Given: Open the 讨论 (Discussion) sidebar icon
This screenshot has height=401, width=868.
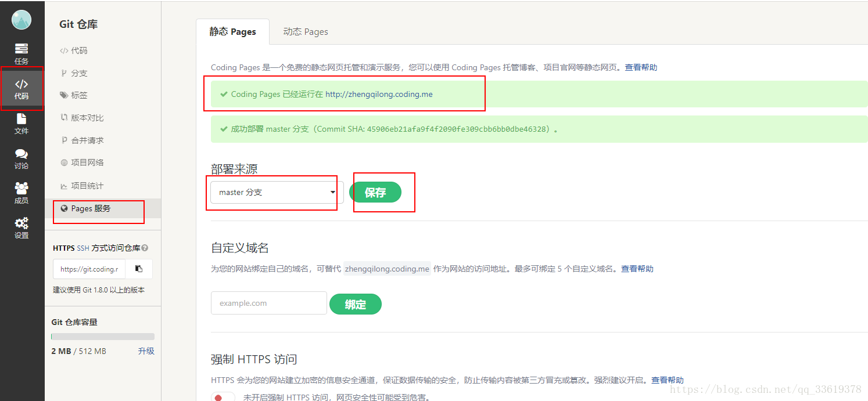Looking at the screenshot, I should click(x=21, y=158).
